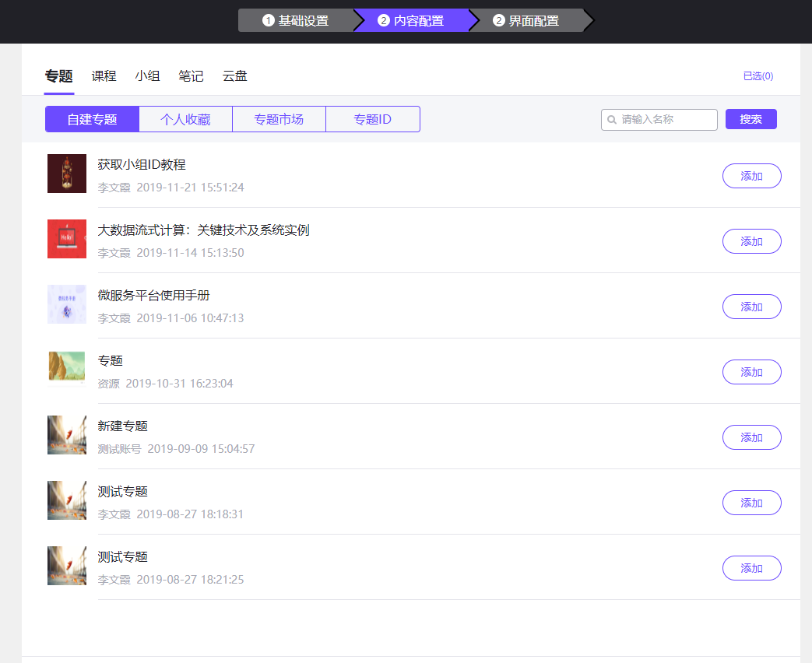812x663 pixels.
Task: Open thumbnail of 微服务平台使用手册
Action: coord(67,303)
